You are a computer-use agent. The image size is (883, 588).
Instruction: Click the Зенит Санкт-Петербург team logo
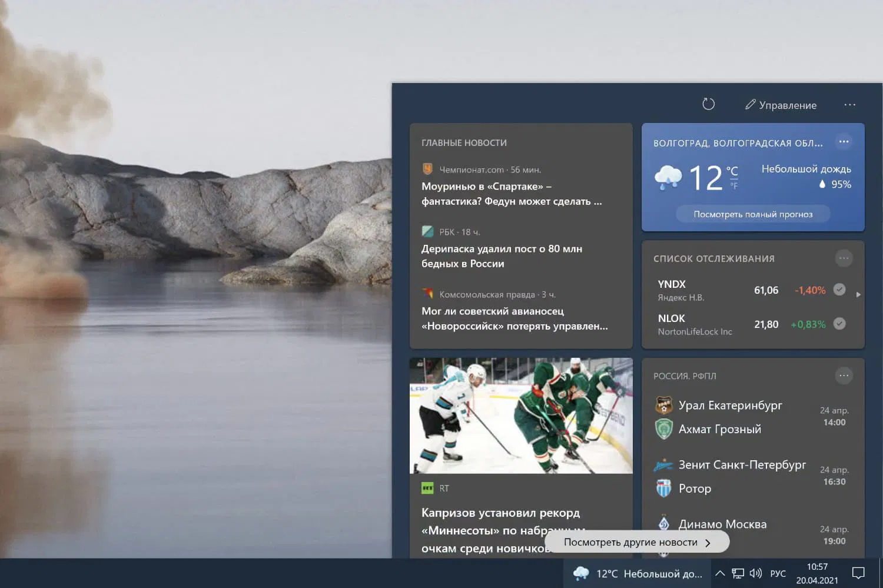(x=663, y=465)
